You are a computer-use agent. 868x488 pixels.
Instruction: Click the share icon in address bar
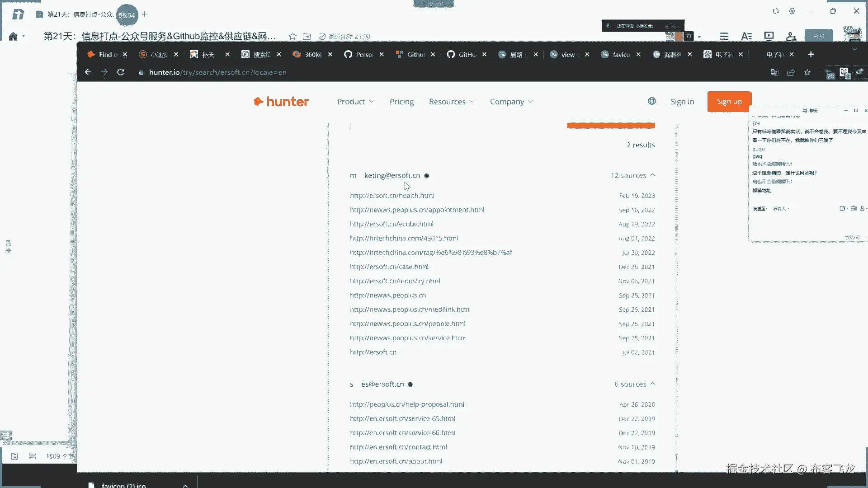pyautogui.click(x=791, y=72)
